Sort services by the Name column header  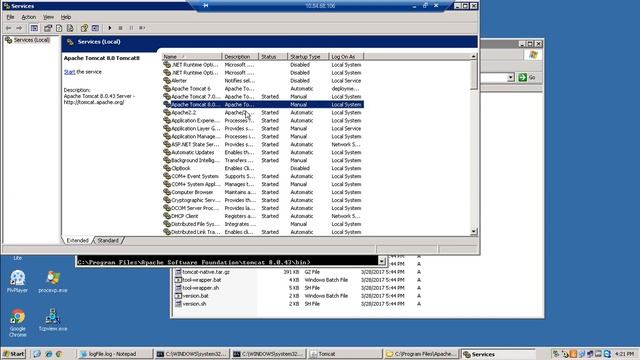pyautogui.click(x=191, y=57)
